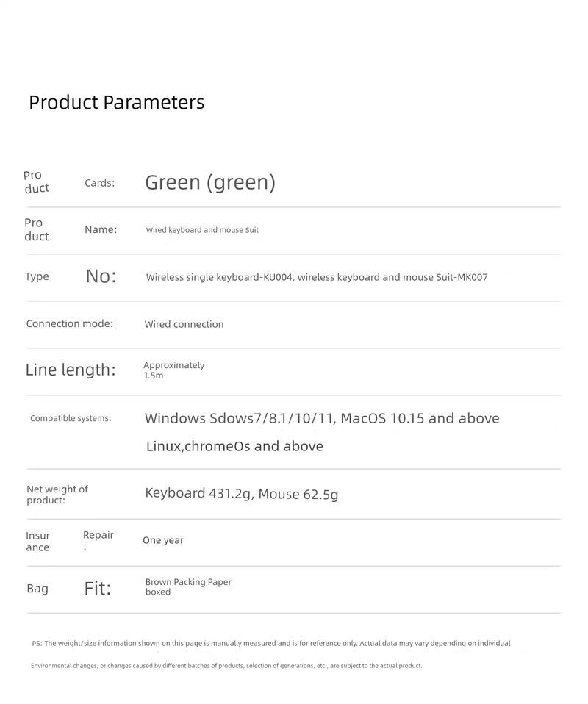Select "Brown Packing Paper boxed" text
This screenshot has width=588, height=704.
(188, 586)
